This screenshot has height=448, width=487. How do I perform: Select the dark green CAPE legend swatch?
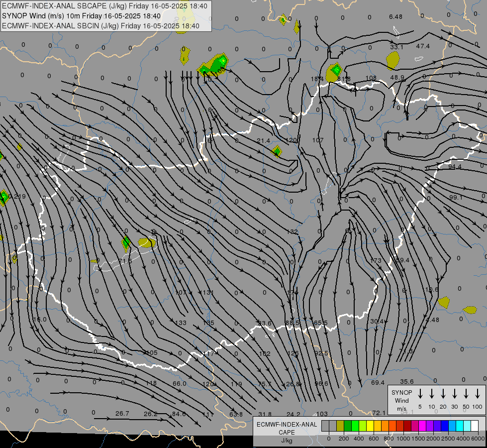pos(348,426)
